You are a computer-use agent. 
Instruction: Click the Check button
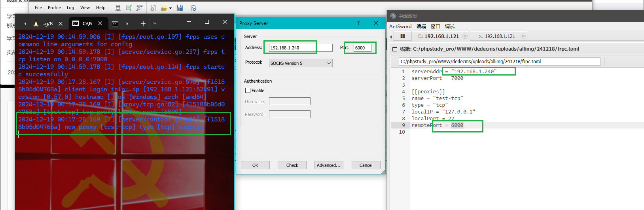click(292, 165)
